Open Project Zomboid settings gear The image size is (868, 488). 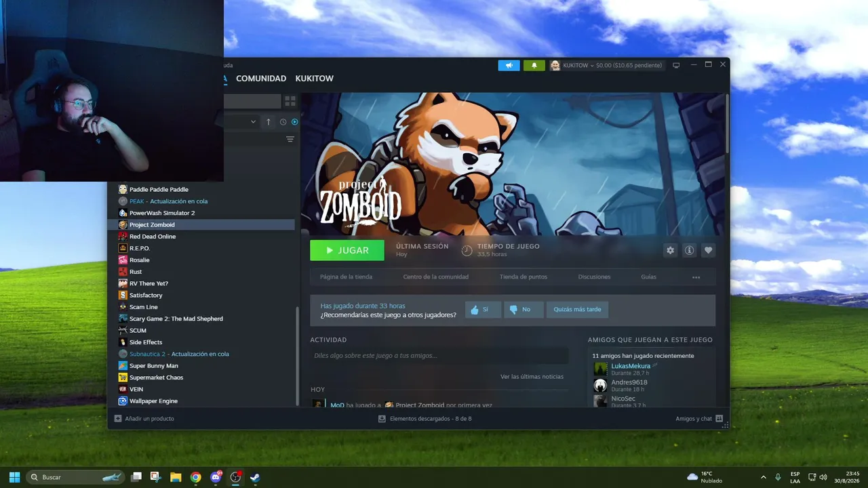point(671,250)
